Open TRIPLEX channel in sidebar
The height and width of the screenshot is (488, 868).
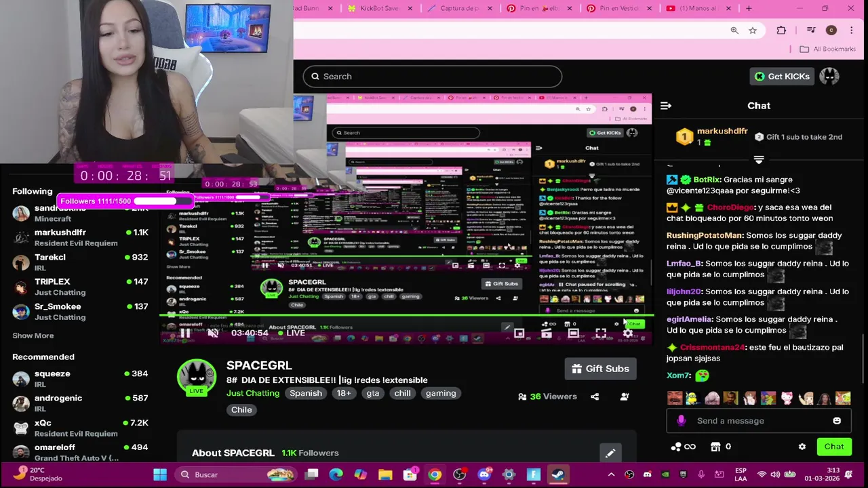tap(80, 287)
